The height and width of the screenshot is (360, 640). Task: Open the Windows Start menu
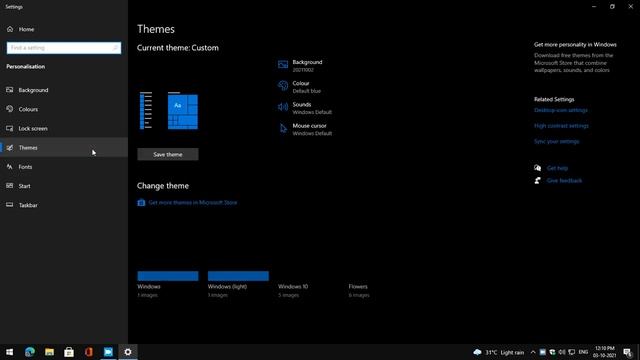tap(10, 352)
